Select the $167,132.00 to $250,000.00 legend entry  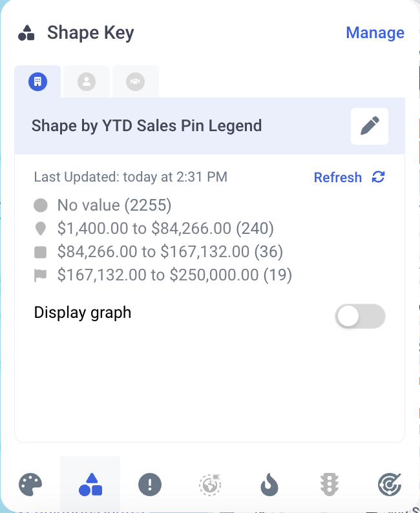[x=174, y=275]
